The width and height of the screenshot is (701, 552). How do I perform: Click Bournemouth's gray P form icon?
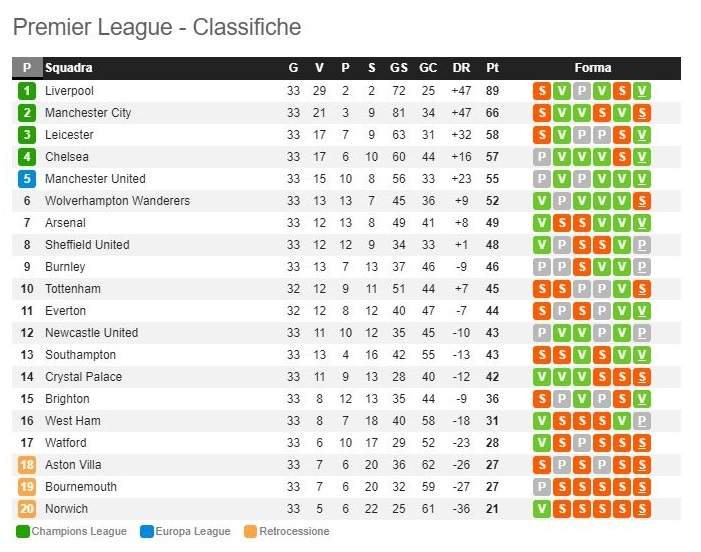pos(542,487)
